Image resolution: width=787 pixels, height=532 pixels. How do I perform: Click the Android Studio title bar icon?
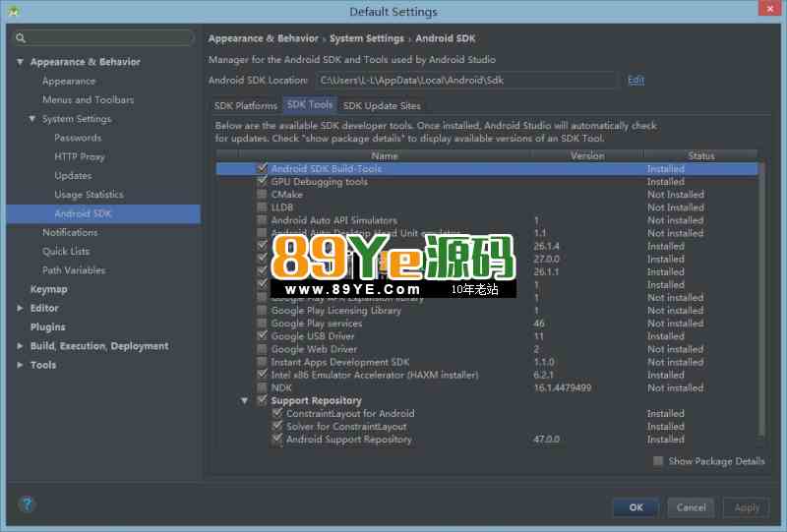14,11
